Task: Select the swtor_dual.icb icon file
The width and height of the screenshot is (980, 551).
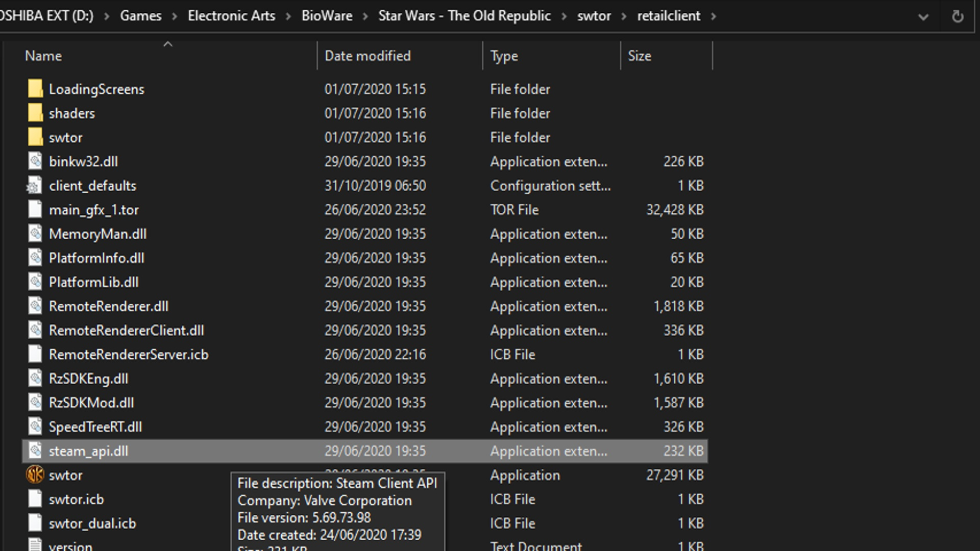Action: (x=35, y=523)
